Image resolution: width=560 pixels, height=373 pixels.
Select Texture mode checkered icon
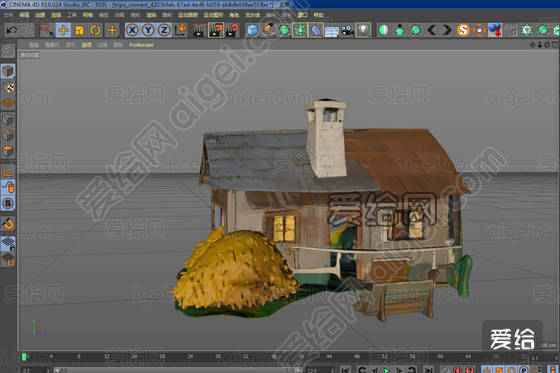[8, 87]
